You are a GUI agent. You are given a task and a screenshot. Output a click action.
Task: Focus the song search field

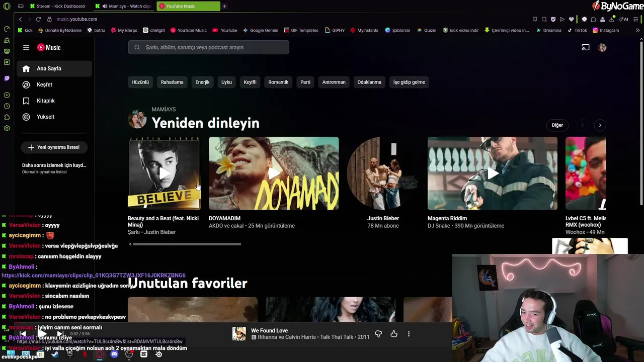point(208,47)
